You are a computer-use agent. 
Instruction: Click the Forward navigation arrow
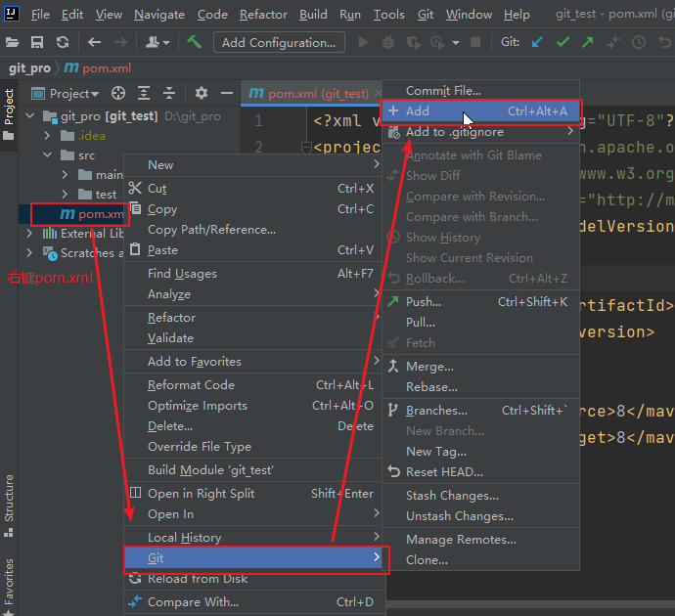[120, 42]
